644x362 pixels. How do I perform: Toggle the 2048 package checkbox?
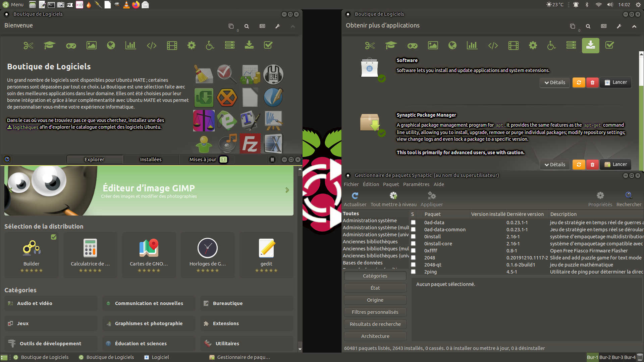413,258
